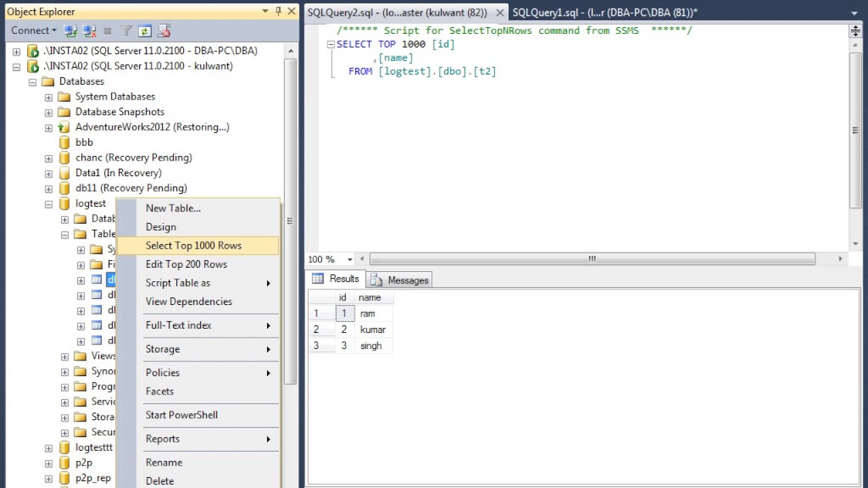Choose Start PowerShell from context menu
Screen dimensions: 868x488
pos(198,415)
